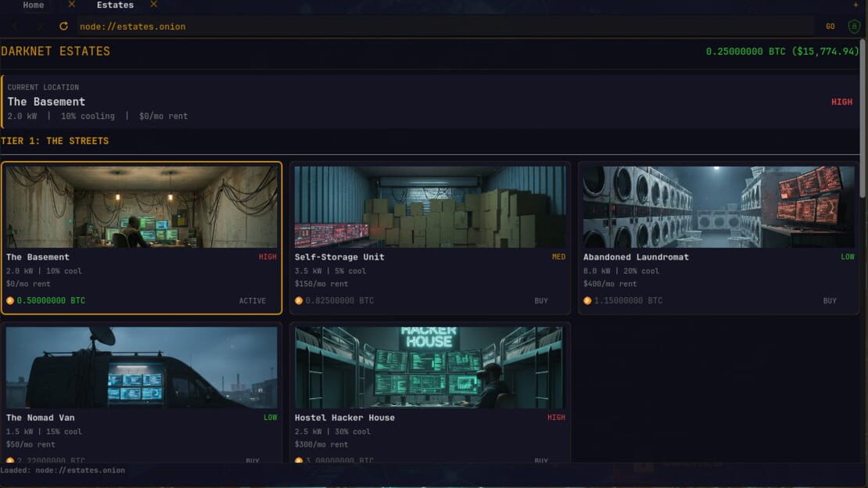Click the shield security icon in the address bar

tap(854, 26)
